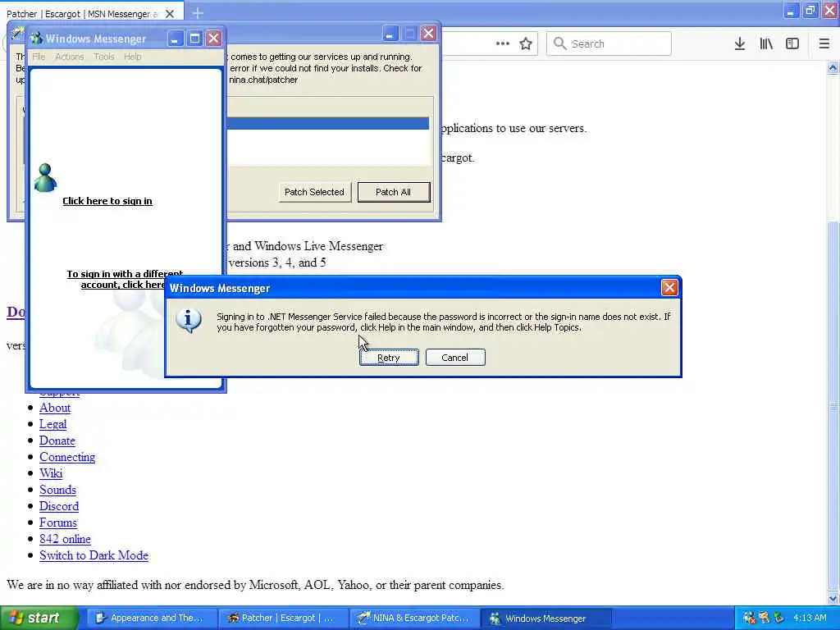840x630 pixels.
Task: Close the Windows Messenger main window
Action: 214,39
